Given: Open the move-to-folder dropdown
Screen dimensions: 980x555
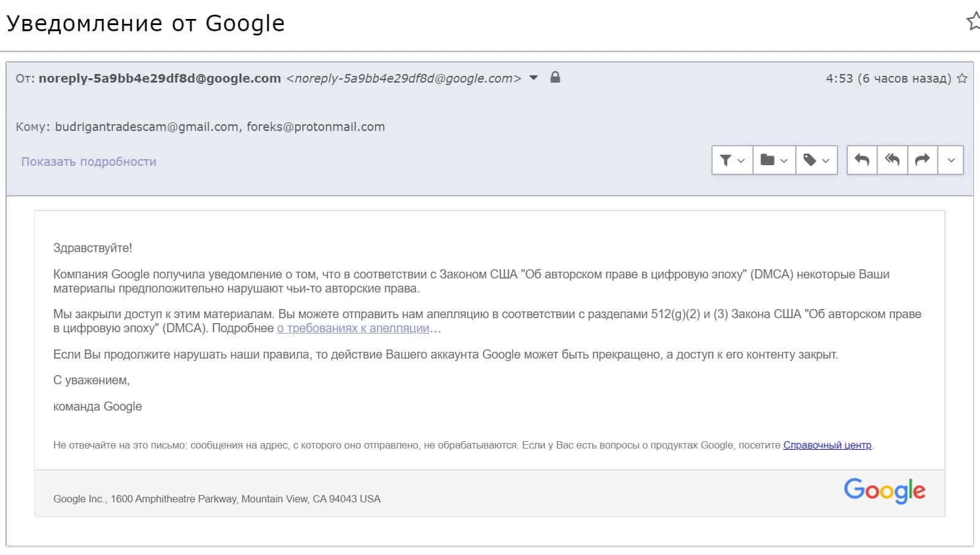Looking at the screenshot, I should pyautogui.click(x=774, y=160).
